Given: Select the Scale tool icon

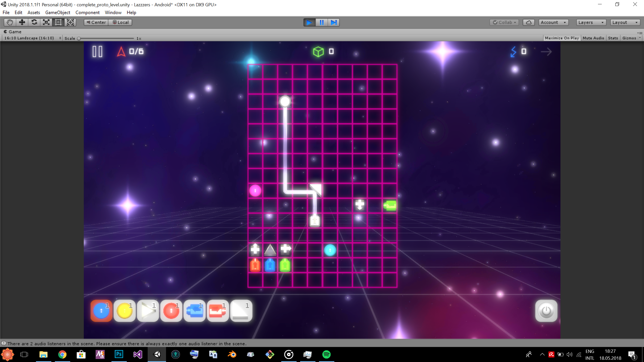Looking at the screenshot, I should (x=46, y=22).
